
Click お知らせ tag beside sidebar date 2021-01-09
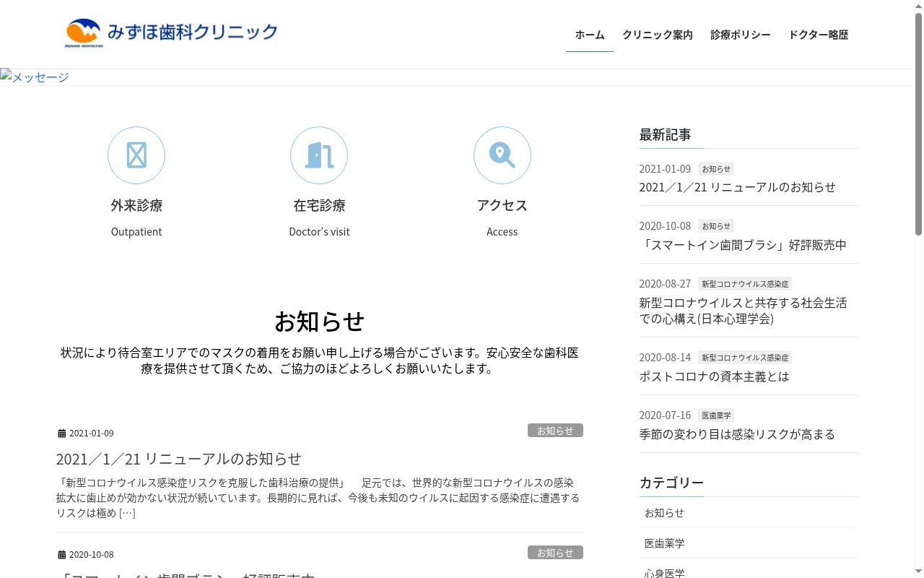(x=716, y=169)
